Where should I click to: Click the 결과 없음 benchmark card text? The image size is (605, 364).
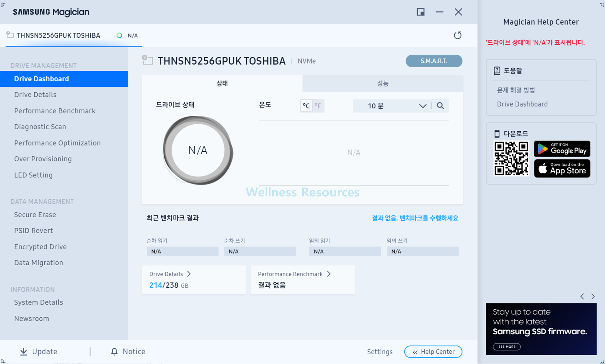[x=272, y=285]
